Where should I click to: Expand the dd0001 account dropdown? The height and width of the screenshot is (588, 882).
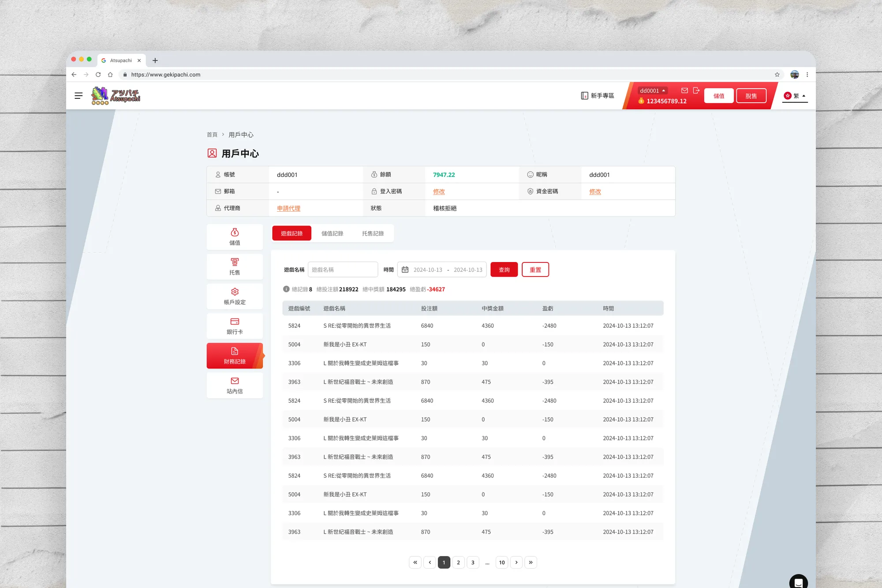(653, 90)
